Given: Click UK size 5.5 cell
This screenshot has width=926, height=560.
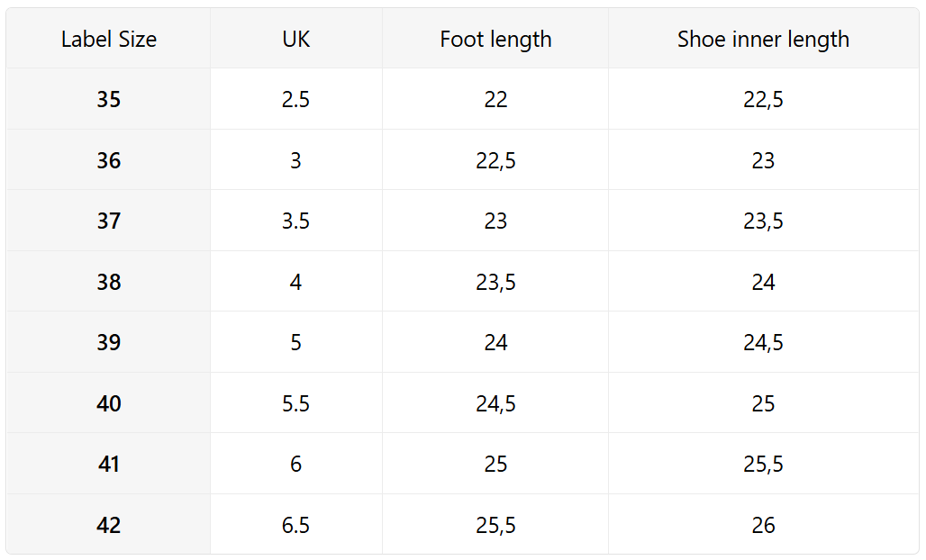Looking at the screenshot, I should 295,403.
